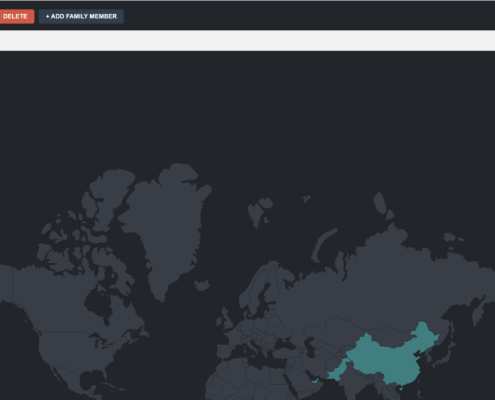Select Mexico on the map
The width and height of the screenshot is (495, 400).
point(72,383)
